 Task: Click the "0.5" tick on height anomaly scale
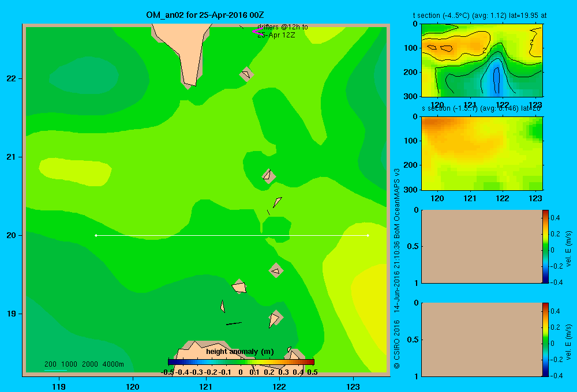click(312, 372)
